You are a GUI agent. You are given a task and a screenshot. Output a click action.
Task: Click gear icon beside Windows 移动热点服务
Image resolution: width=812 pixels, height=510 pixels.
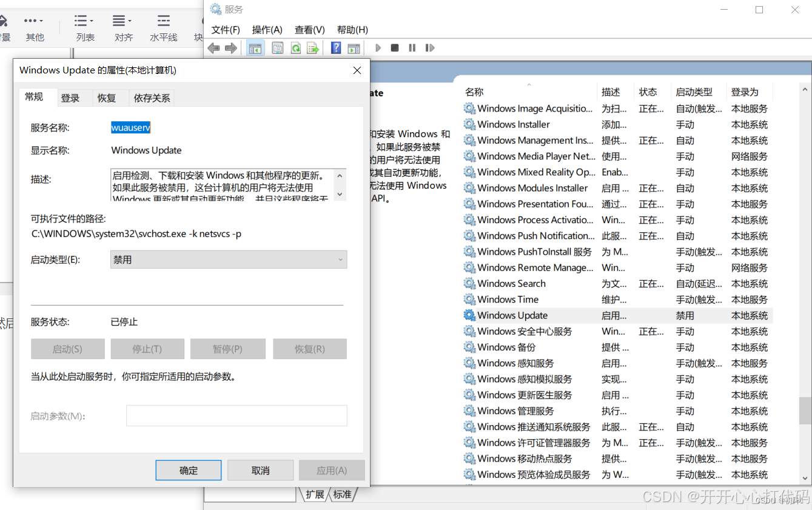pyautogui.click(x=469, y=458)
